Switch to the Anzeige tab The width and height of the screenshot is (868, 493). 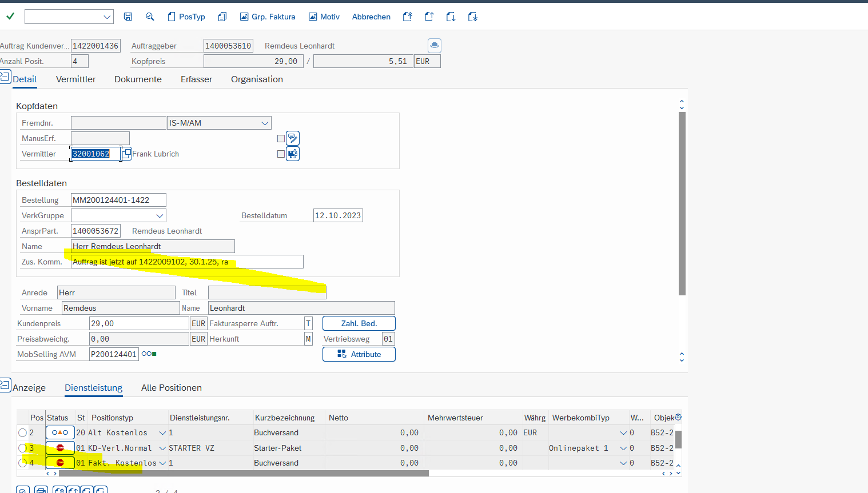tap(29, 388)
